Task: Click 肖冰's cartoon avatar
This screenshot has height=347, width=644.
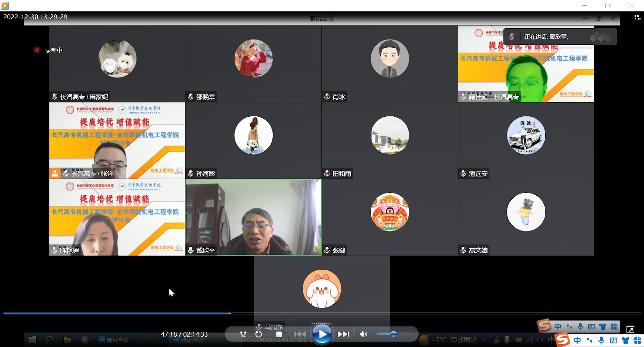Action: [x=390, y=58]
